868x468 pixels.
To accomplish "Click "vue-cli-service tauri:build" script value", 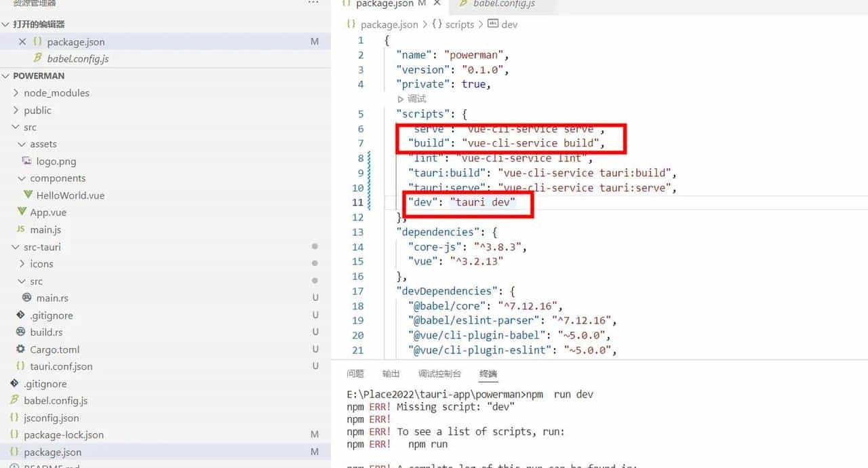I will (583, 173).
